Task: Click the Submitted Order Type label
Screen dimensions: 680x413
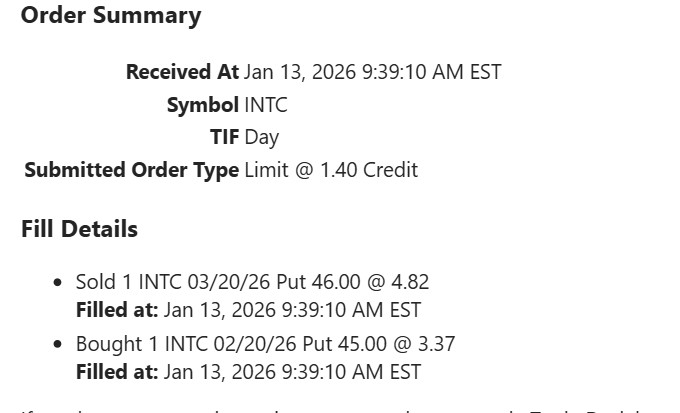Action: pyautogui.click(x=132, y=170)
